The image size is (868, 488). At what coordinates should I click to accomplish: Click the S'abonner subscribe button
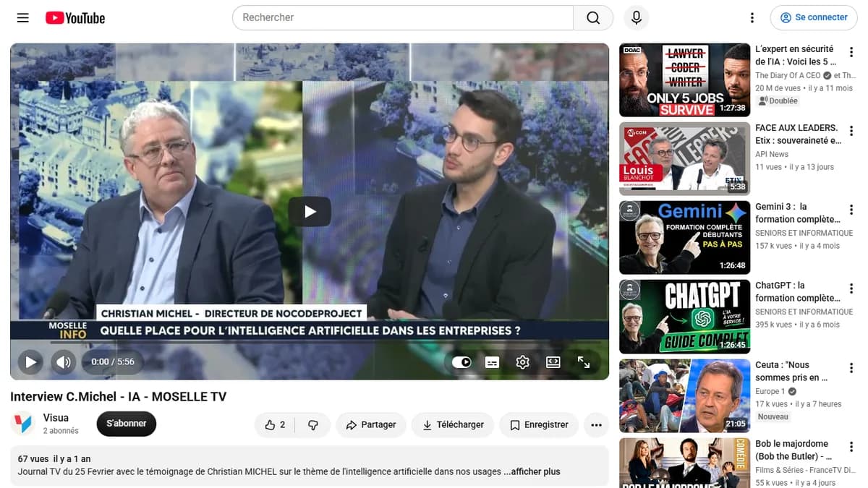(x=127, y=424)
